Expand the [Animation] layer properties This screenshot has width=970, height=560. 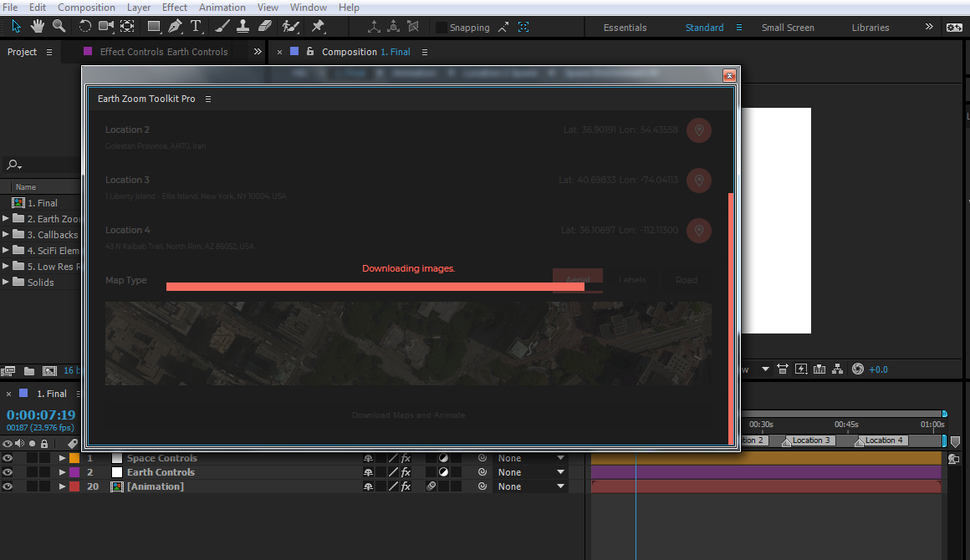(x=62, y=486)
